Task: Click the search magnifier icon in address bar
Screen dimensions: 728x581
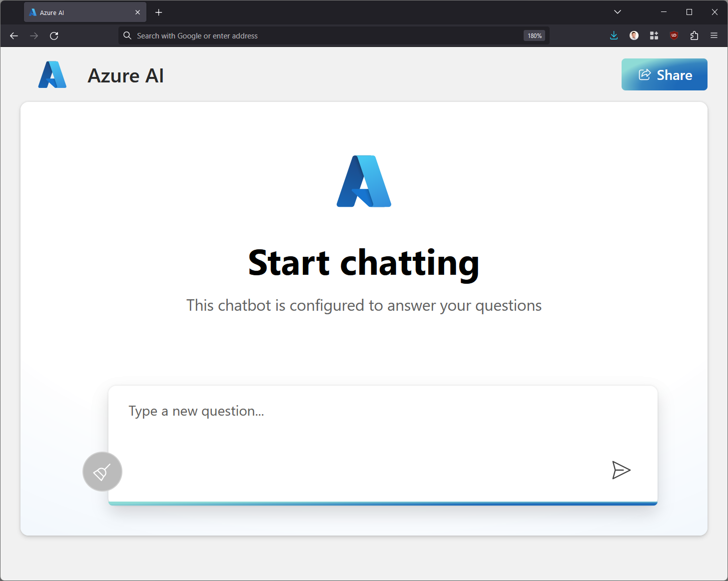Action: (x=127, y=35)
